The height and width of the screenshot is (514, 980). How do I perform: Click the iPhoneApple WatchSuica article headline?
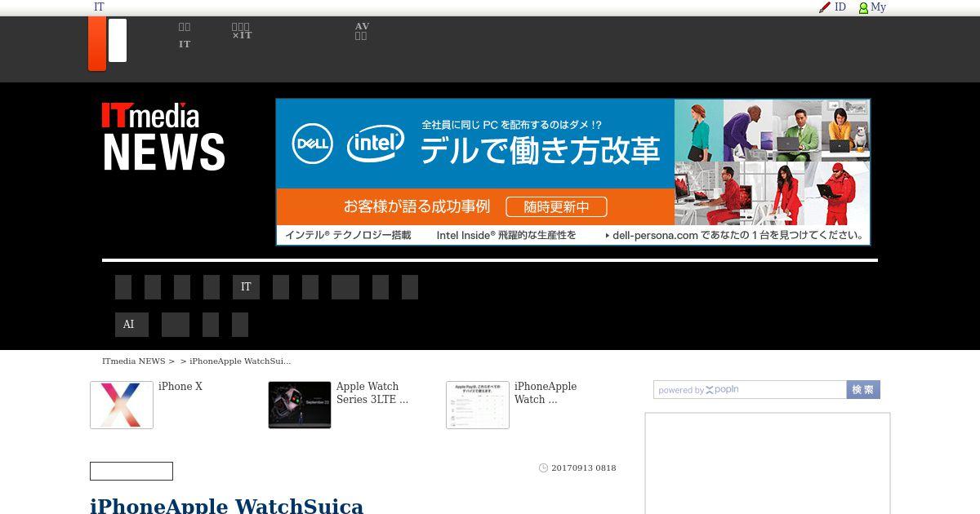[227, 506]
